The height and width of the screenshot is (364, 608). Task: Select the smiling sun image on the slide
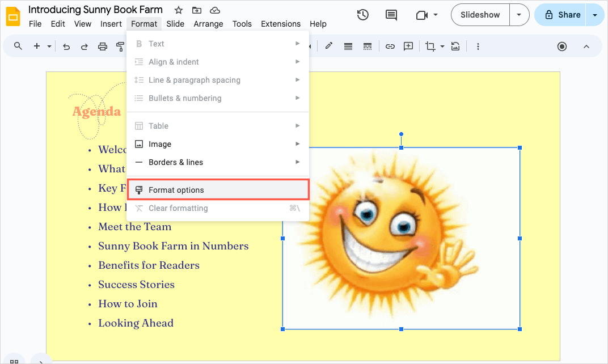click(401, 238)
